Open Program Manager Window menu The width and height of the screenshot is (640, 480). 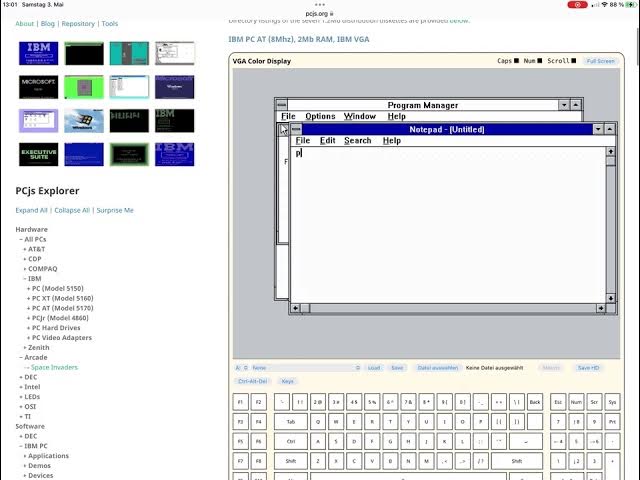360,116
